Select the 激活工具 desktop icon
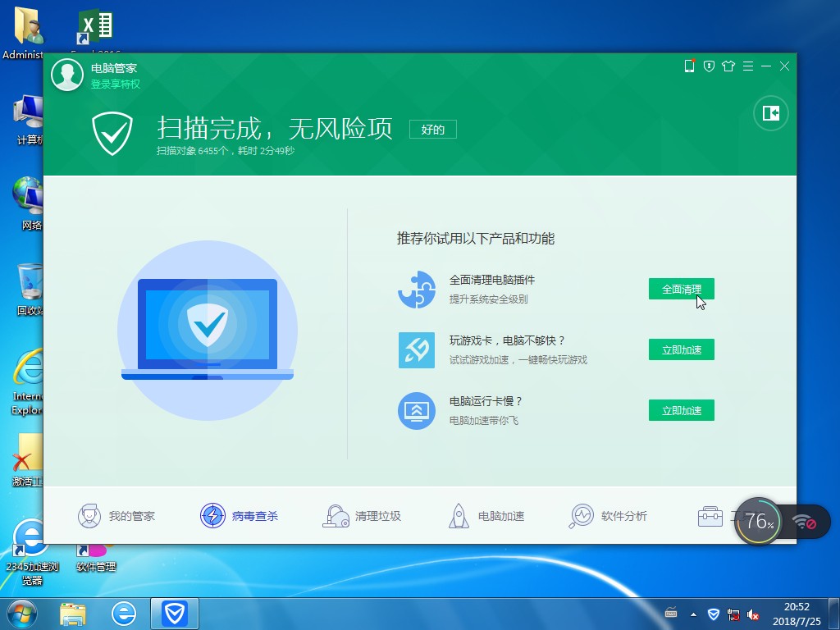 (28, 461)
